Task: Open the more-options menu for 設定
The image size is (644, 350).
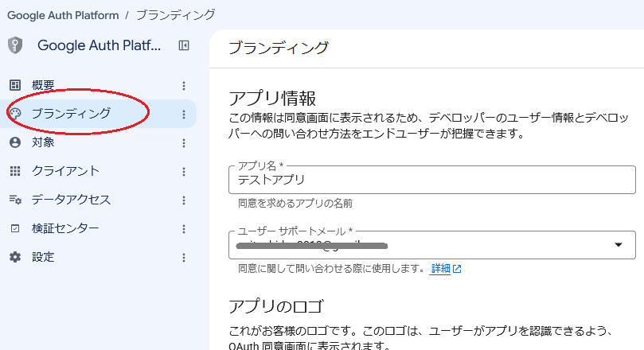Action: pos(184,258)
